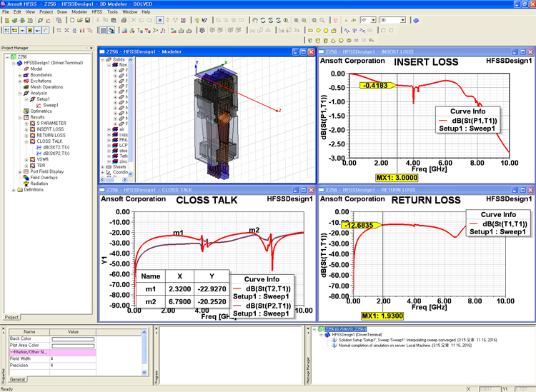Click the New project icon
The image size is (536, 392).
click(x=72, y=21)
